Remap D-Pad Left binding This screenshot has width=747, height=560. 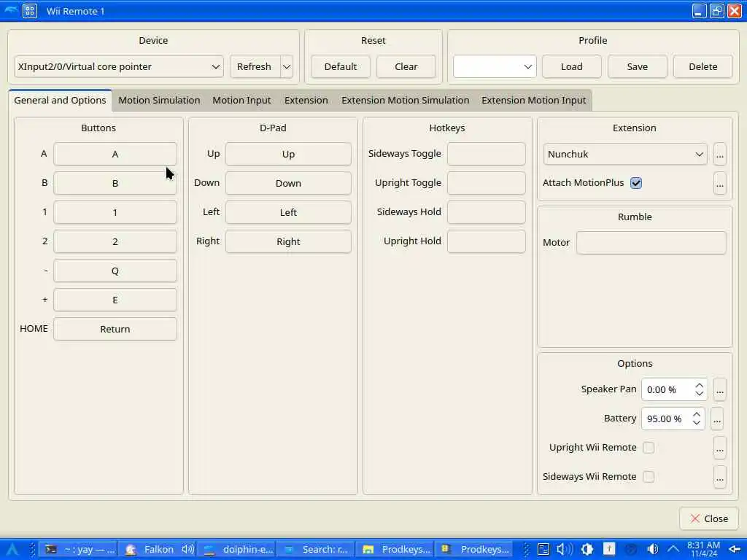(x=288, y=212)
